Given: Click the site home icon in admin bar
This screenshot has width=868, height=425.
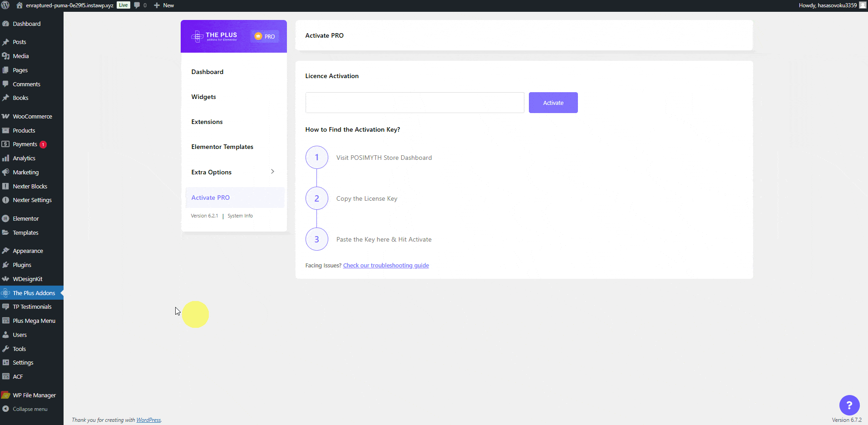Looking at the screenshot, I should 20,5.
